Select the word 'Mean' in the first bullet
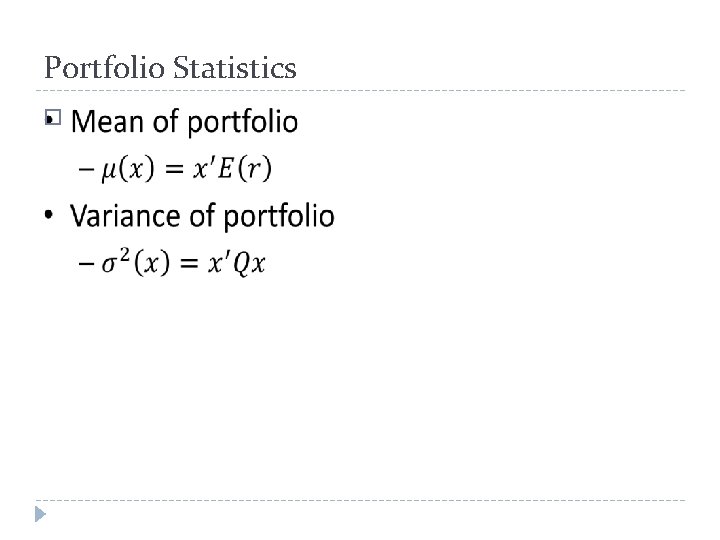720x540 pixels. 107,122
